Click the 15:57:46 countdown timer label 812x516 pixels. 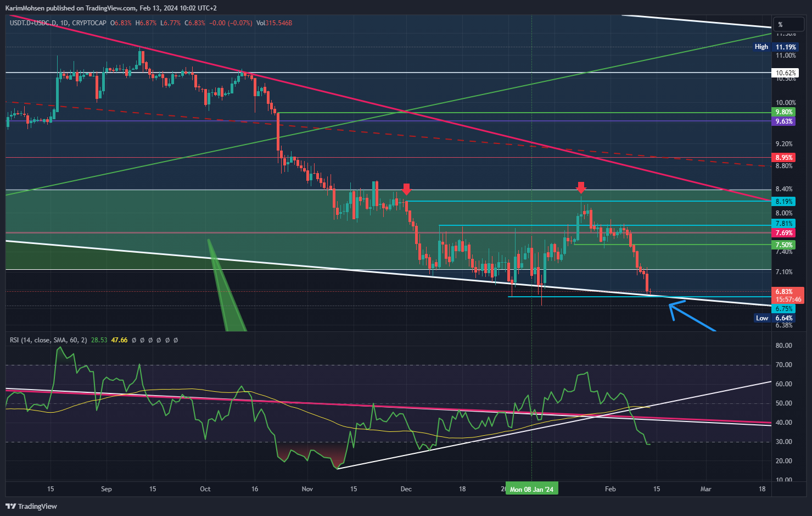788,299
